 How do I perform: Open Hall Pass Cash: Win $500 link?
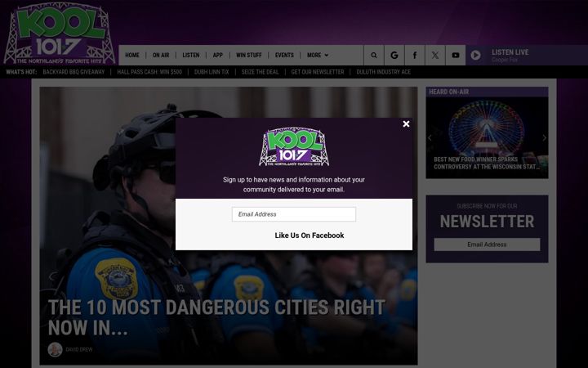tap(149, 72)
